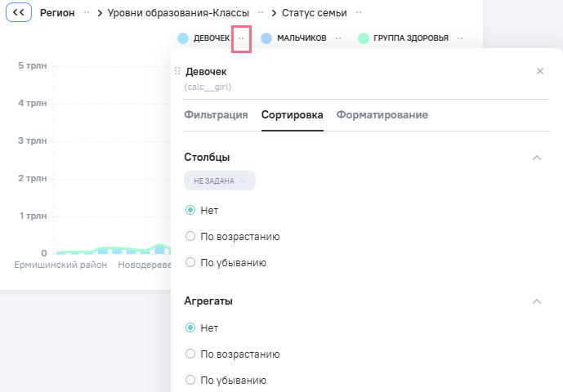The image size is (563, 392).
Task: Open options dots next to Мальчиков legend
Action: click(x=338, y=38)
